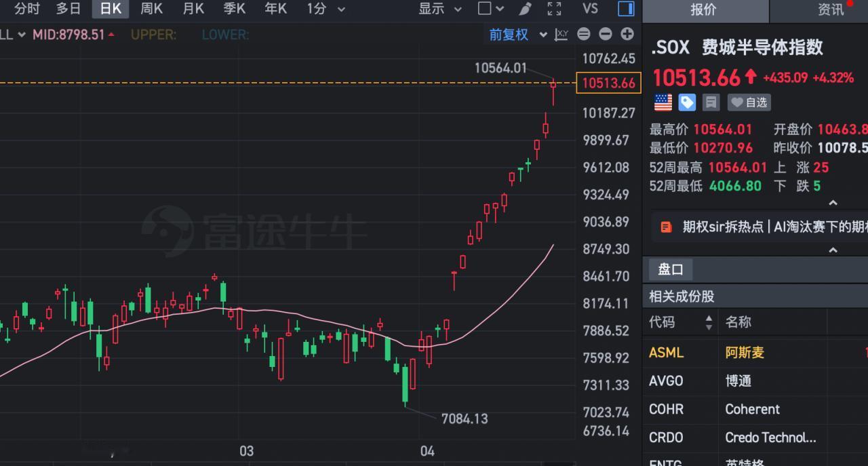Image resolution: width=868 pixels, height=466 pixels.
Task: Select the 盘口 tab
Action: [671, 269]
